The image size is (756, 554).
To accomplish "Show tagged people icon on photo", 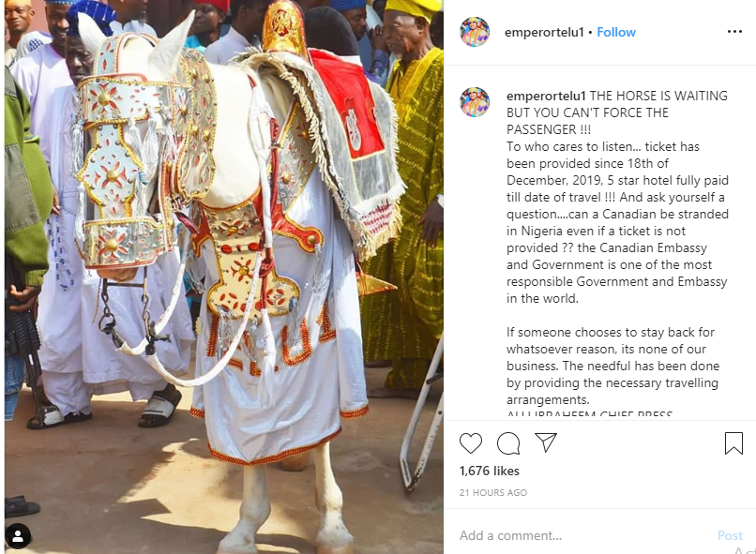I will point(18,535).
